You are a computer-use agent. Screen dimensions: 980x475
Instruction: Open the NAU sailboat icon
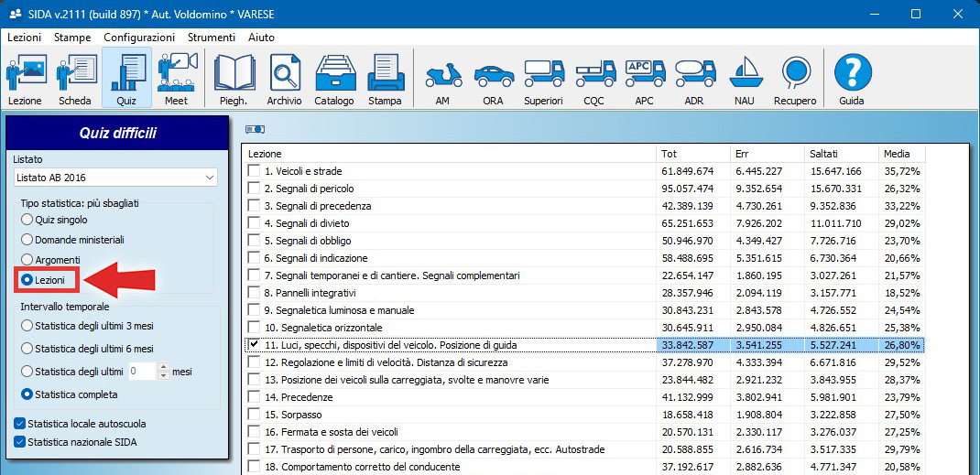pos(744,79)
